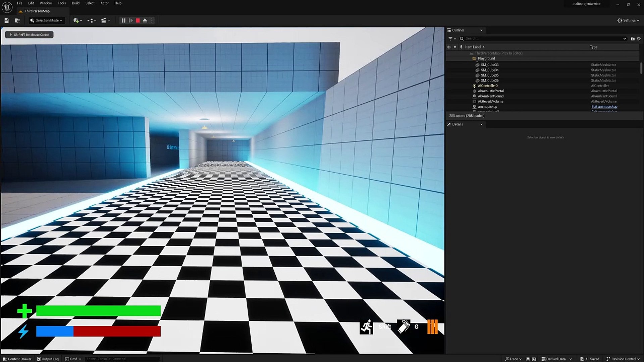This screenshot has width=644, height=362.
Task: Pause the play-in-editor simulation
Action: click(123, 20)
